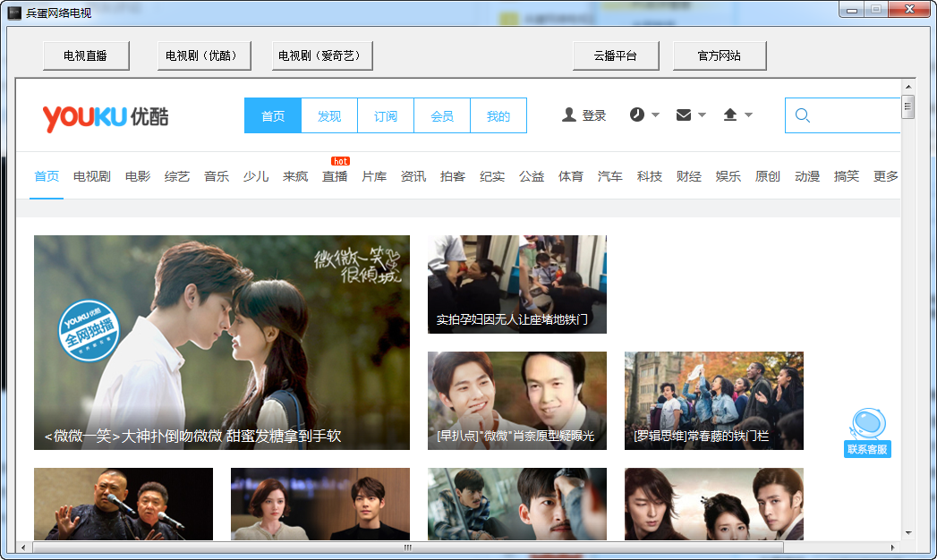Click the vertical scrollbar down arrow
The image size is (937, 560).
[908, 532]
